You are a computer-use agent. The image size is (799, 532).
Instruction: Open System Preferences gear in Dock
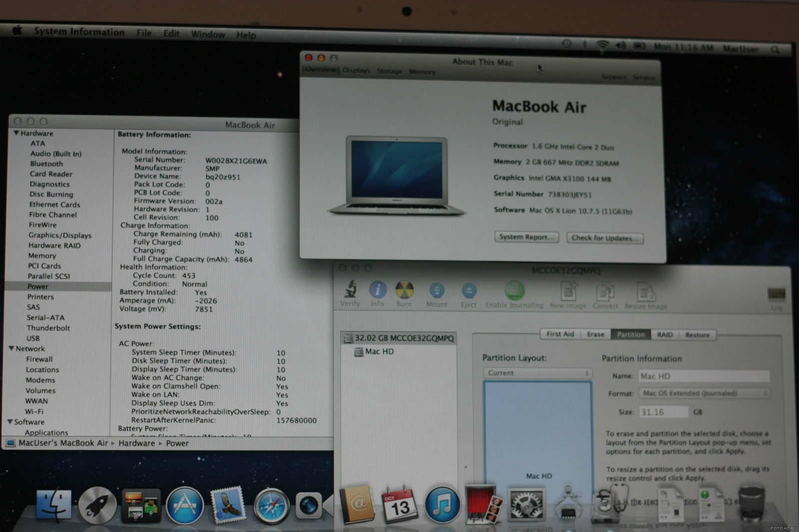[x=526, y=505]
